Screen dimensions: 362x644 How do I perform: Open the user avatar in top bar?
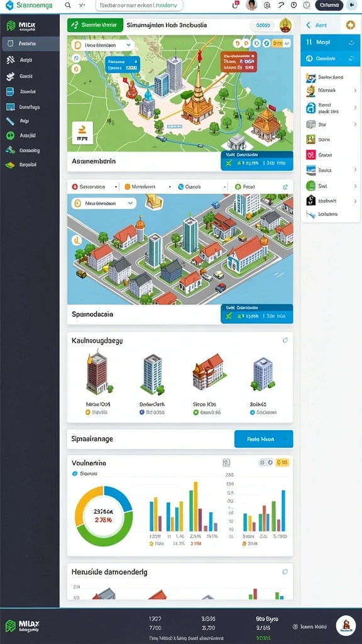pos(251,5)
